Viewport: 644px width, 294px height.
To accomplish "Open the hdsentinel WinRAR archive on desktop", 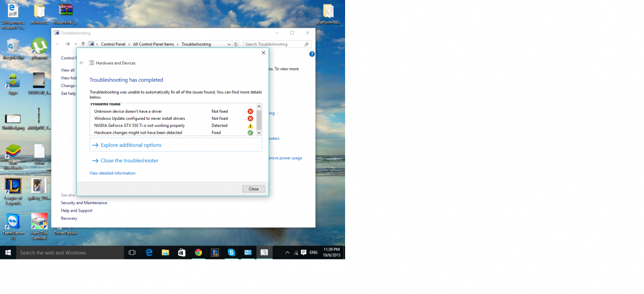I will [x=65, y=15].
